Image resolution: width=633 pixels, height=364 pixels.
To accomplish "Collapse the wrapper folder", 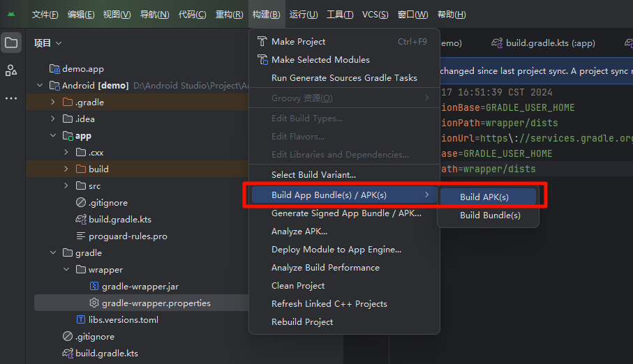I will (x=66, y=270).
